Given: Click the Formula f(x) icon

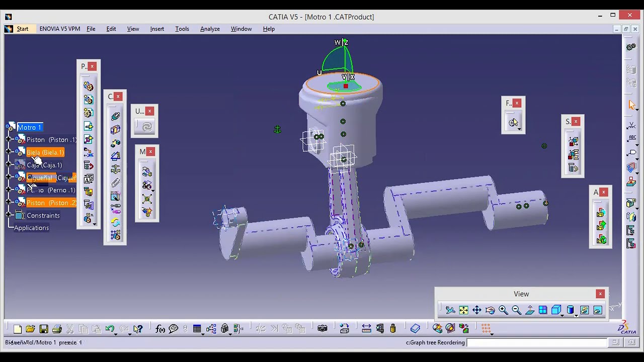Looking at the screenshot, I should pos(160,329).
